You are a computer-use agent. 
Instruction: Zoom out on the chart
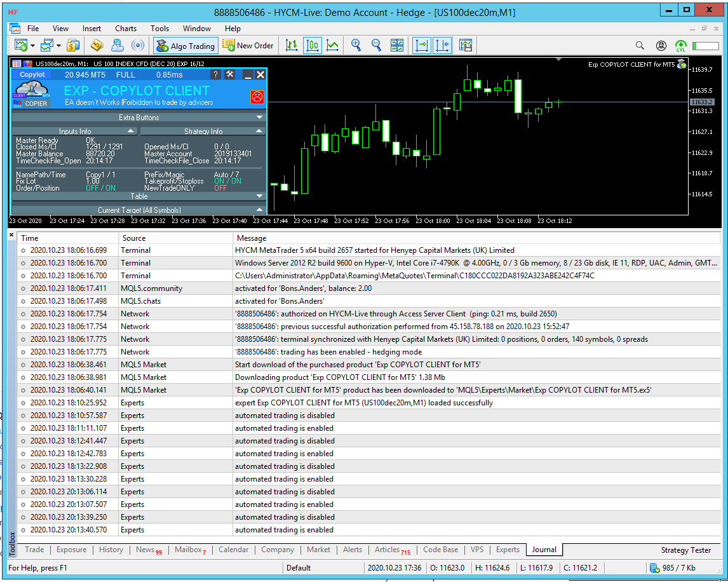[x=376, y=46]
